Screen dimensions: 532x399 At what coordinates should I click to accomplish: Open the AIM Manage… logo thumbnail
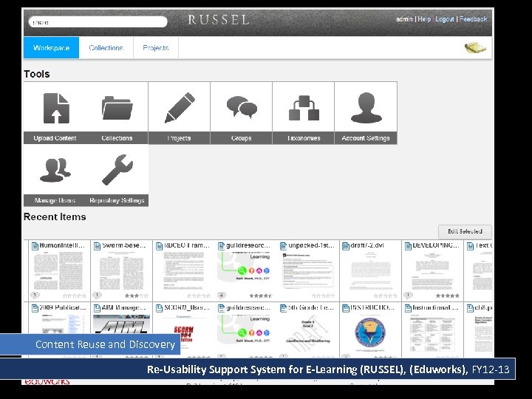(x=121, y=324)
